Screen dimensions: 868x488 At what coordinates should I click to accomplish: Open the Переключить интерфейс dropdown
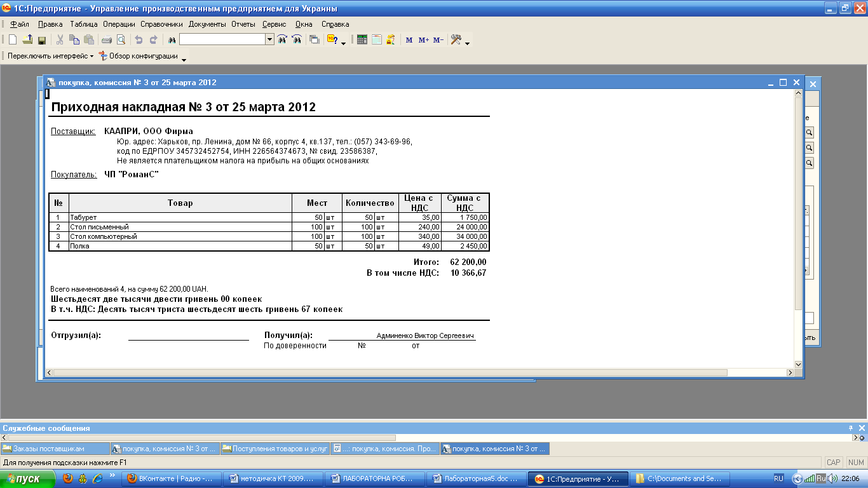coord(50,56)
